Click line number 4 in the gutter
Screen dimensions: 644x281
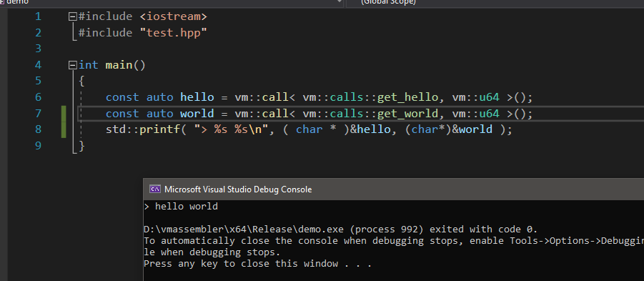coord(38,65)
